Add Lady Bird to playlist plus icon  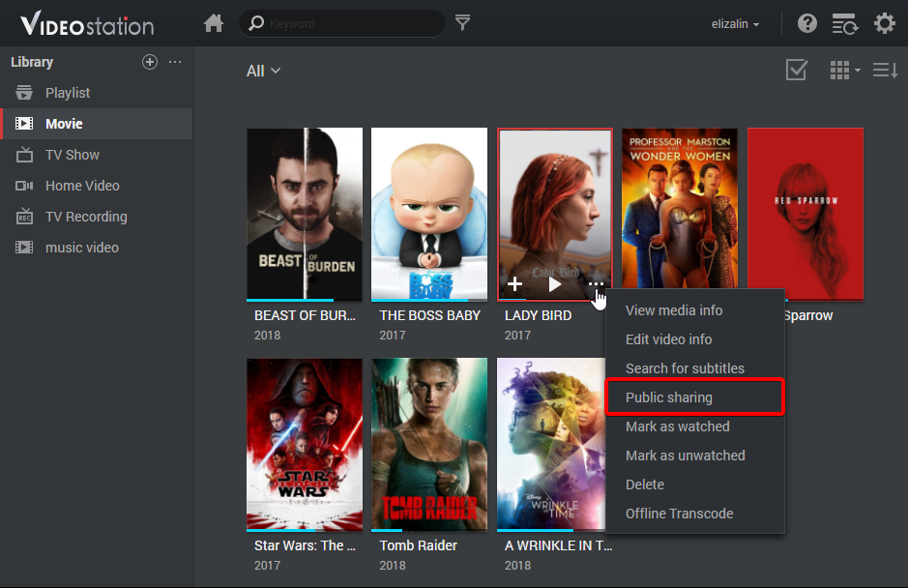(514, 284)
